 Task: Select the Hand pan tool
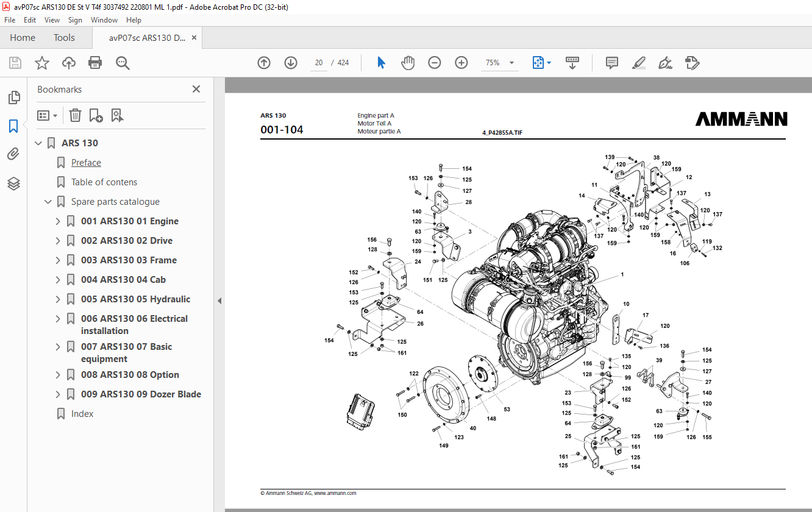408,63
